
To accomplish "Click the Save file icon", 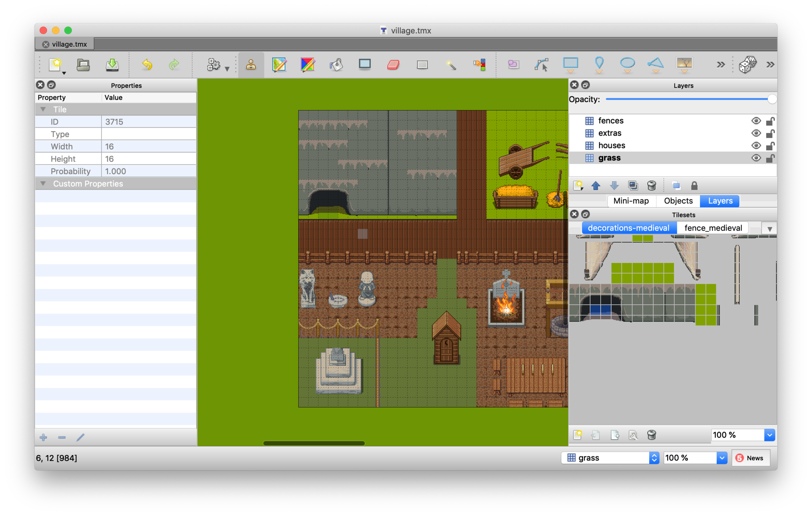I will (112, 65).
